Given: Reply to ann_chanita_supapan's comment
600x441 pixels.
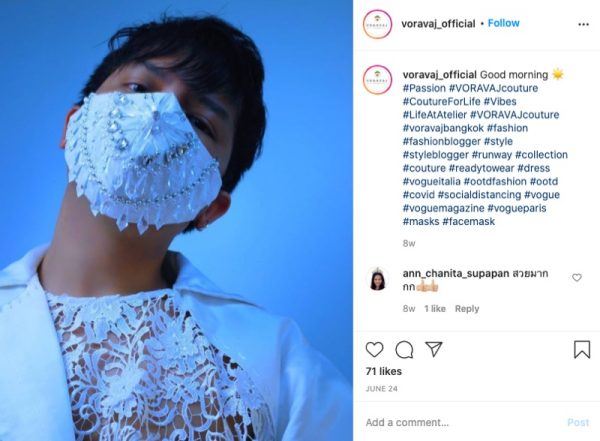Looking at the screenshot, I should (x=467, y=309).
